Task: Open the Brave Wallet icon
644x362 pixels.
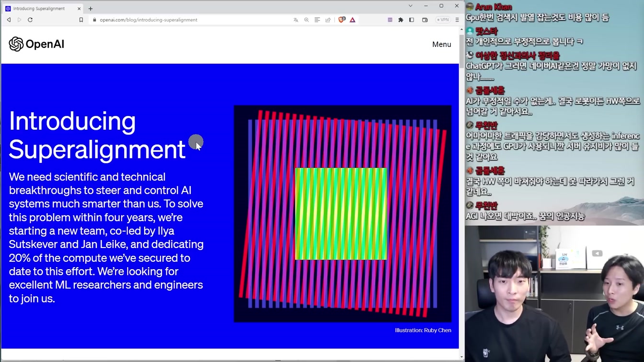Action: 425,20
